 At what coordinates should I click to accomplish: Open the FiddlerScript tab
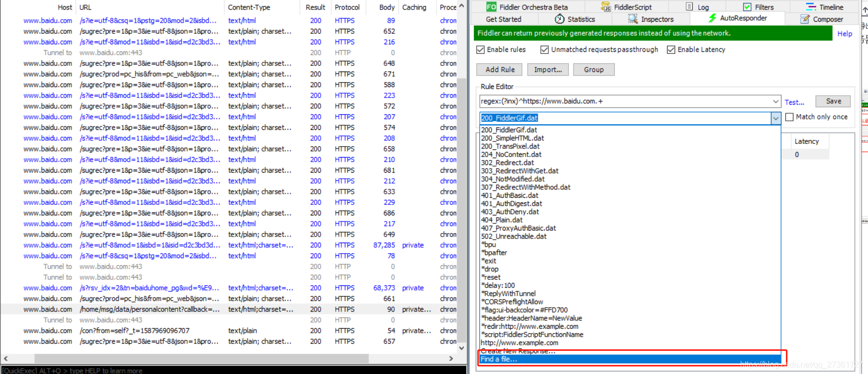point(626,7)
